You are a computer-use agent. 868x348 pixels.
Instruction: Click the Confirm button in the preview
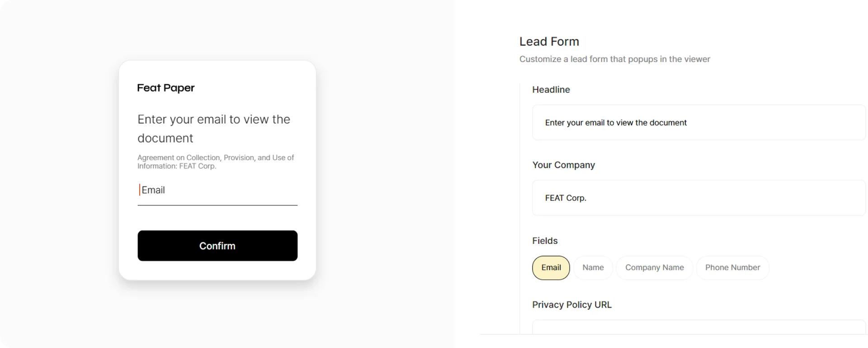[217, 246]
